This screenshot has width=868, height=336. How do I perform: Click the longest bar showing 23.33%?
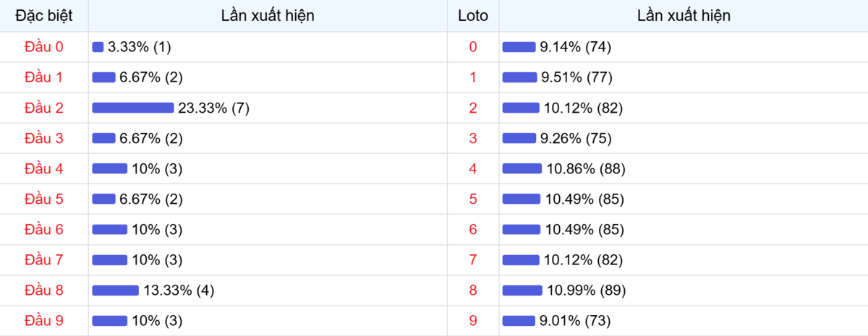(x=133, y=108)
